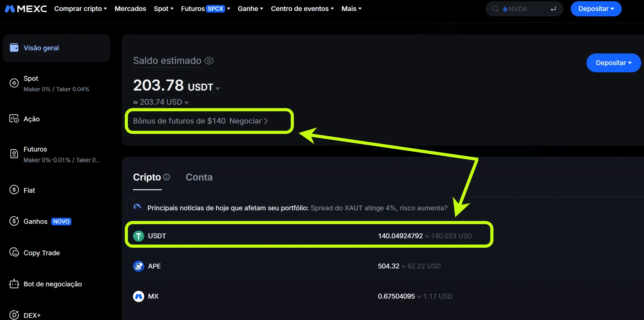This screenshot has height=320, width=644.
Task: Open the Ganhe dropdown menu
Action: [250, 9]
